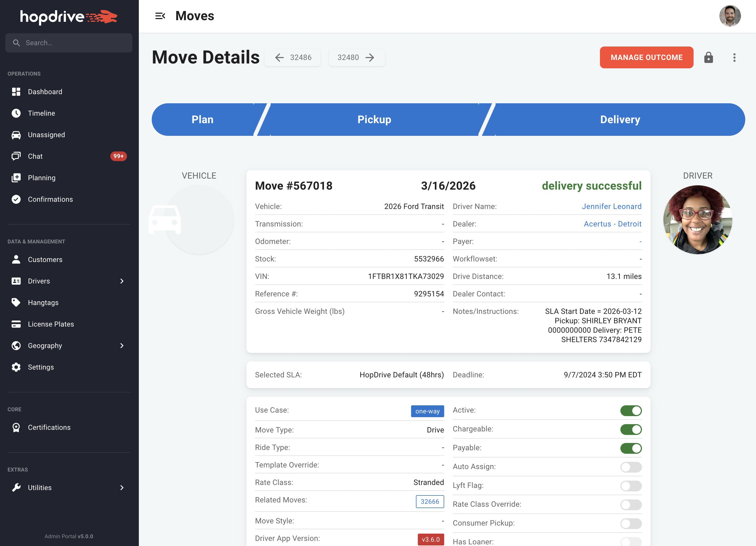Expand the Geography sidebar section

[x=122, y=346]
